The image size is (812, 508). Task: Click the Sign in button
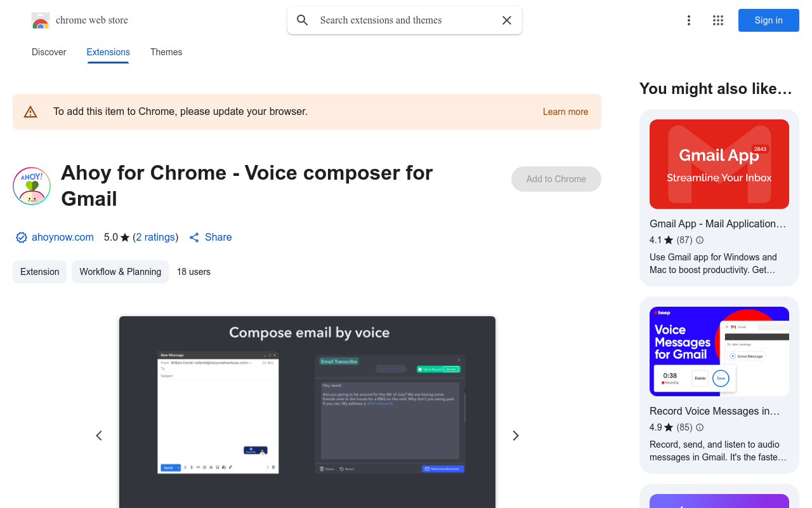pyautogui.click(x=769, y=20)
